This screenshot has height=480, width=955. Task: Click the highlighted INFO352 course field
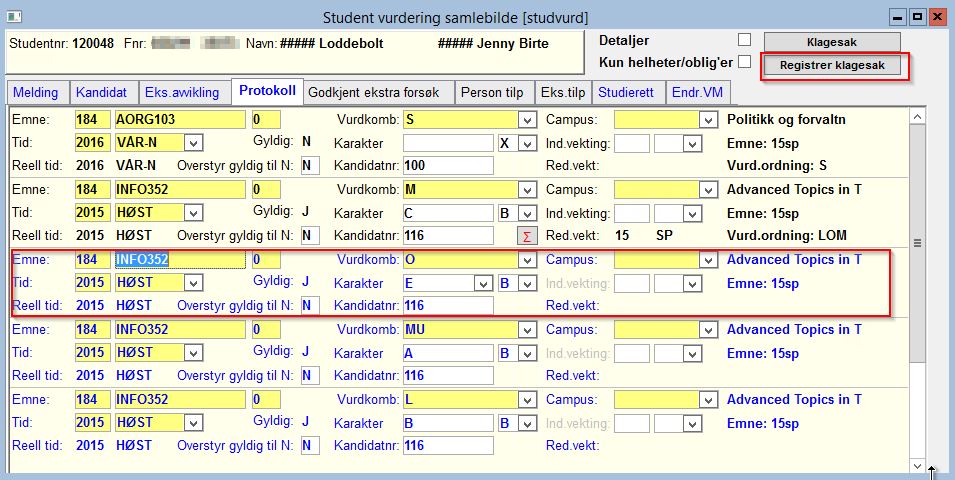tap(180, 259)
